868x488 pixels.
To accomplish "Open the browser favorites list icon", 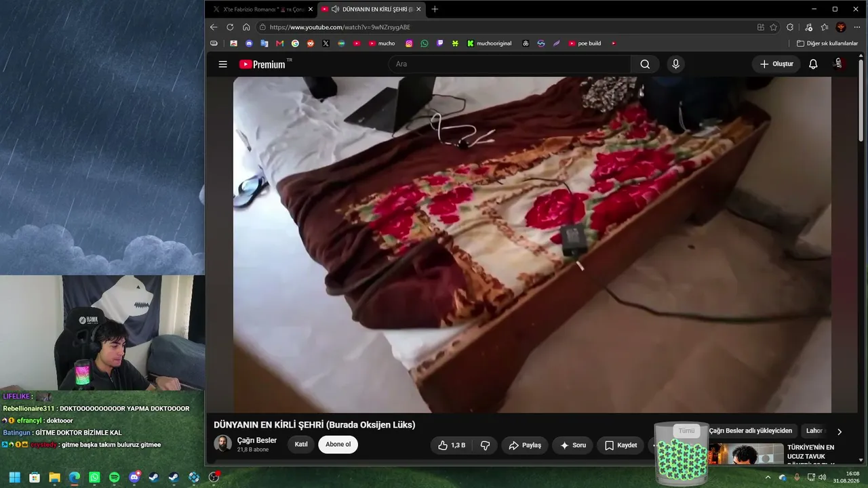I will point(825,27).
